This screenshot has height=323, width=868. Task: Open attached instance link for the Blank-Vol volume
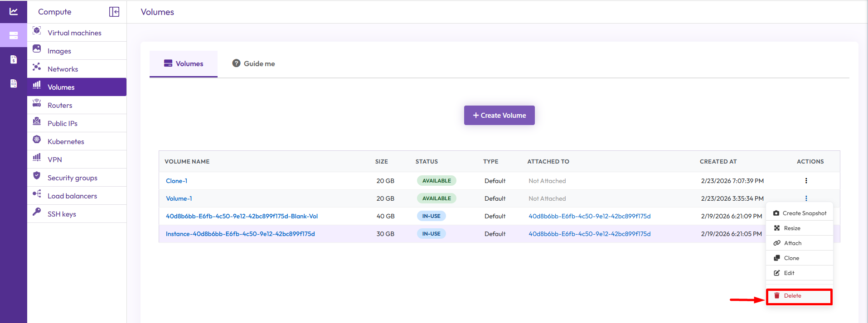coord(589,216)
